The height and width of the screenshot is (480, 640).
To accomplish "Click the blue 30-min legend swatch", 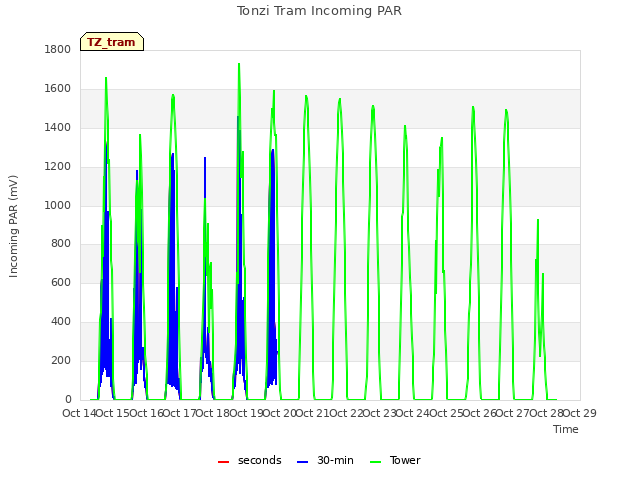I will (302, 462).
